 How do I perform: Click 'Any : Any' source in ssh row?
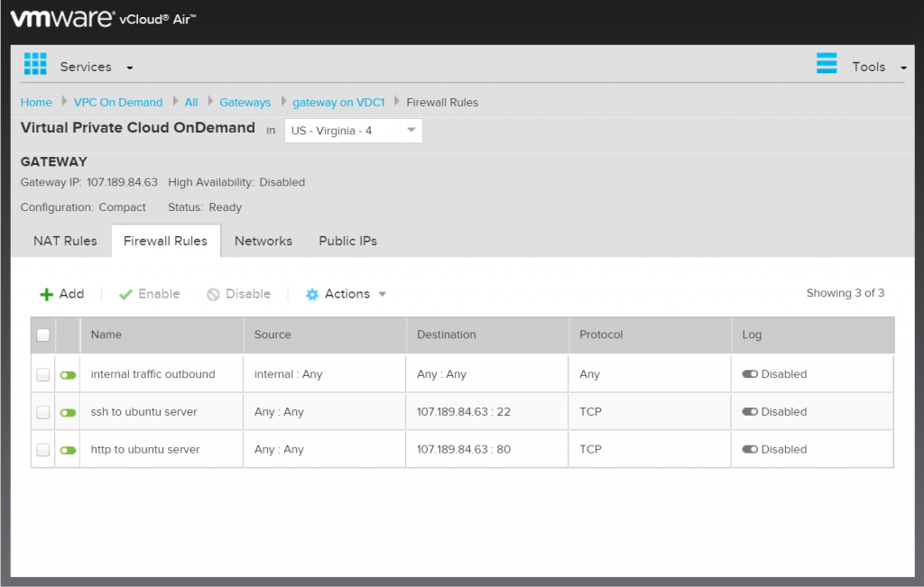[279, 412]
